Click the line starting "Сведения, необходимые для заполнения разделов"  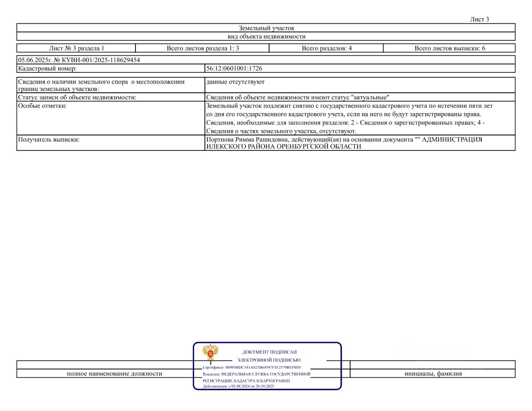(x=345, y=123)
